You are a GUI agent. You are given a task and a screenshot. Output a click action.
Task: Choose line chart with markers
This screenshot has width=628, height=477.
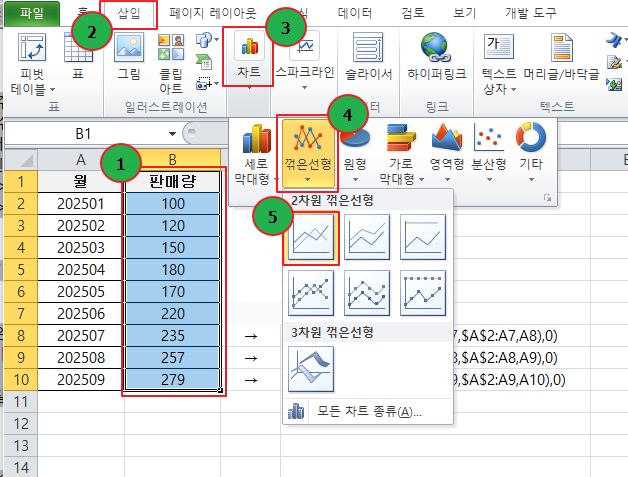click(x=311, y=293)
